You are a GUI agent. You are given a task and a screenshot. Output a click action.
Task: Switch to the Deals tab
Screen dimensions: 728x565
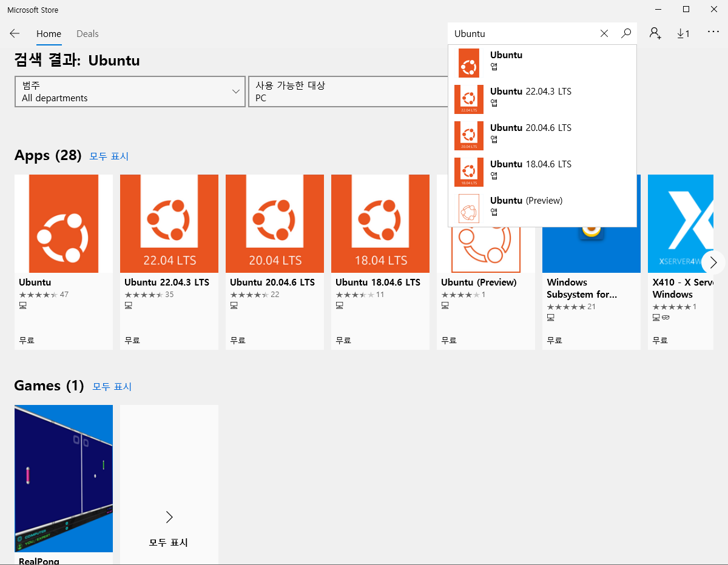[x=87, y=34]
